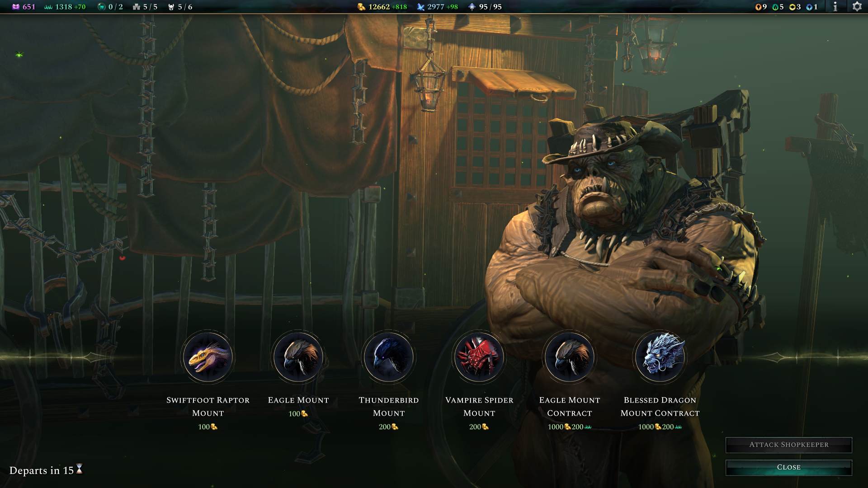Click the affinity points indicator showing 9
This screenshot has width=868, height=488.
(761, 7)
